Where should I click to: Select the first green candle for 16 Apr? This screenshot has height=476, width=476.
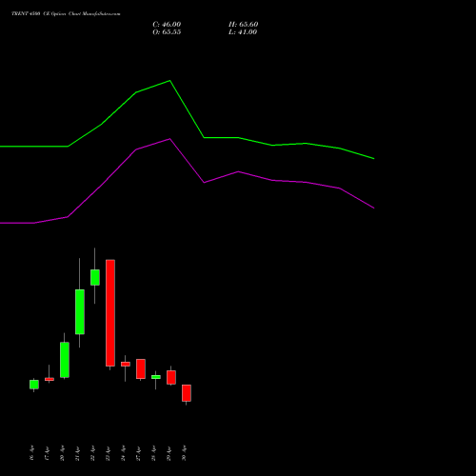click(34, 385)
